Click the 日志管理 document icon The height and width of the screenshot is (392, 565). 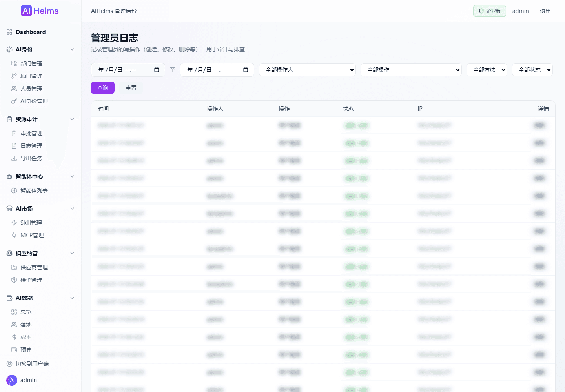tap(14, 146)
